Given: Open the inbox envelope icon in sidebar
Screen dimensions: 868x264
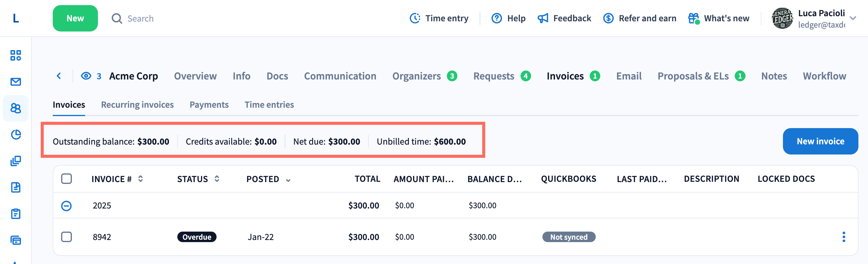Looking at the screenshot, I should (16, 82).
